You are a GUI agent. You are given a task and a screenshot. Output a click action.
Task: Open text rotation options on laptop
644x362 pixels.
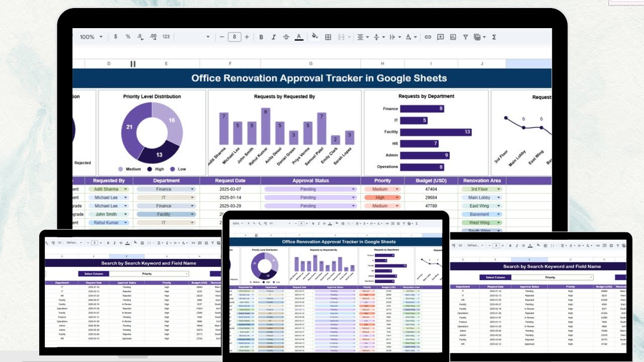click(411, 37)
